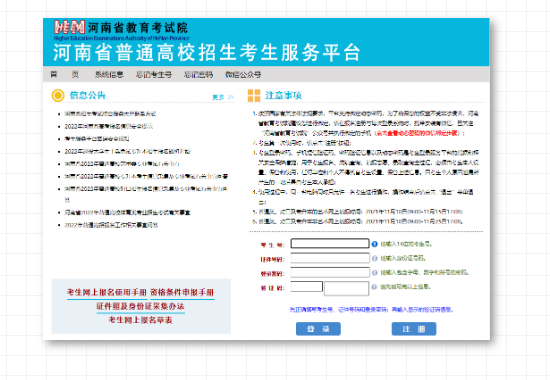Open the 系统信息 menu item
Viewport: 550px width, 380px height.
coord(109,74)
